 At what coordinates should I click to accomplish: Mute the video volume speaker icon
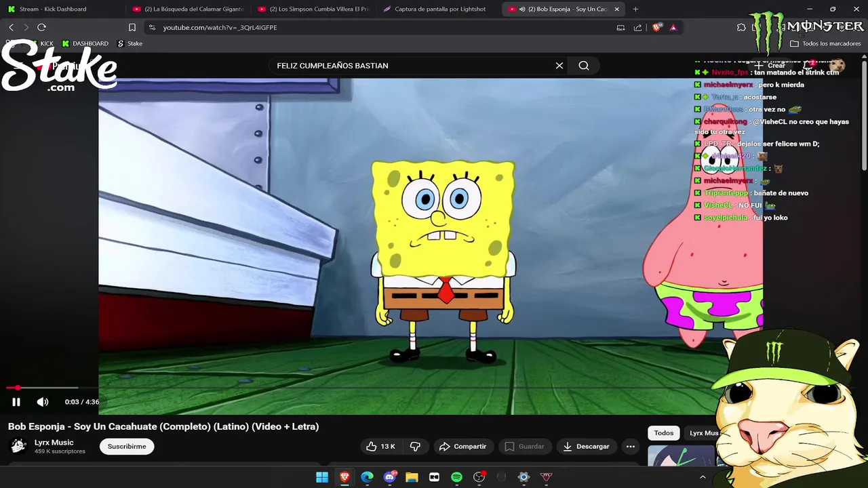[x=43, y=402]
